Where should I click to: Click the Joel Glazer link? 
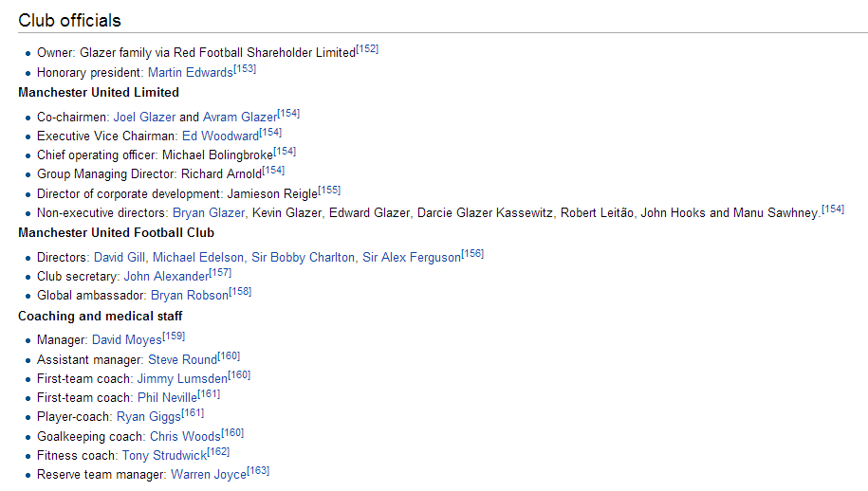(144, 118)
